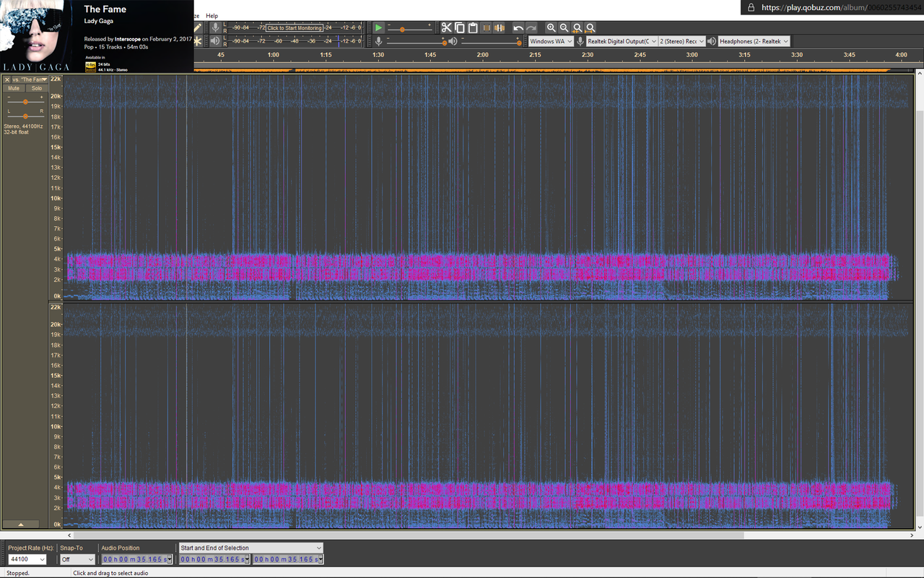Image resolution: width=924 pixels, height=578 pixels.
Task: Open the Headphones playback device dropdown
Action: point(754,41)
